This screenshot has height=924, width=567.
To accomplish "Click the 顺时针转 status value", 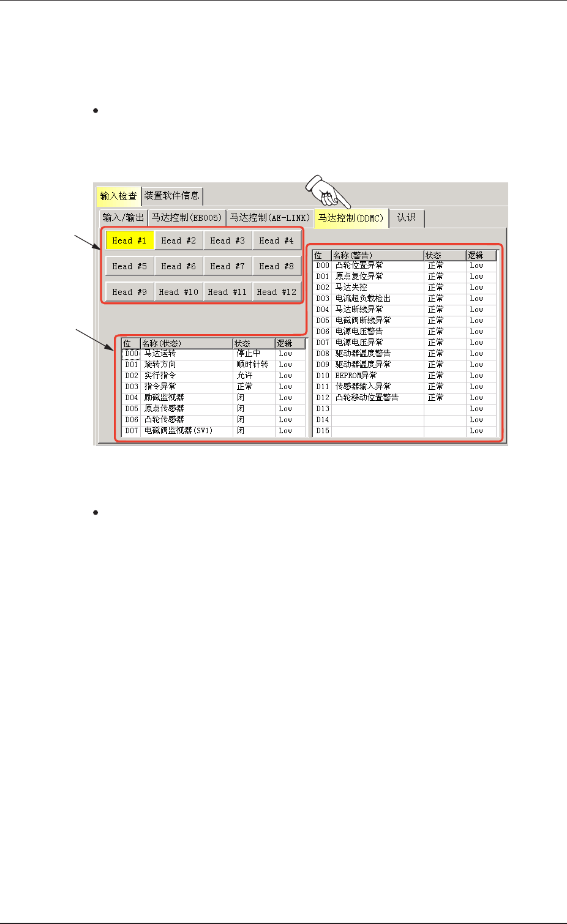I will click(x=252, y=365).
